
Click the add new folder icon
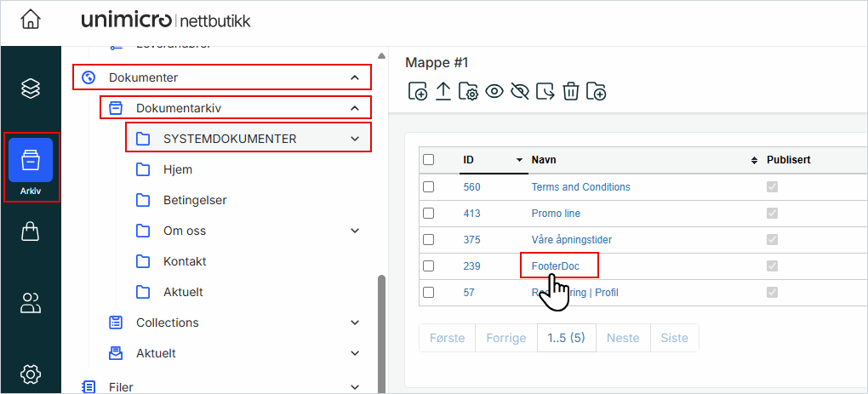597,92
